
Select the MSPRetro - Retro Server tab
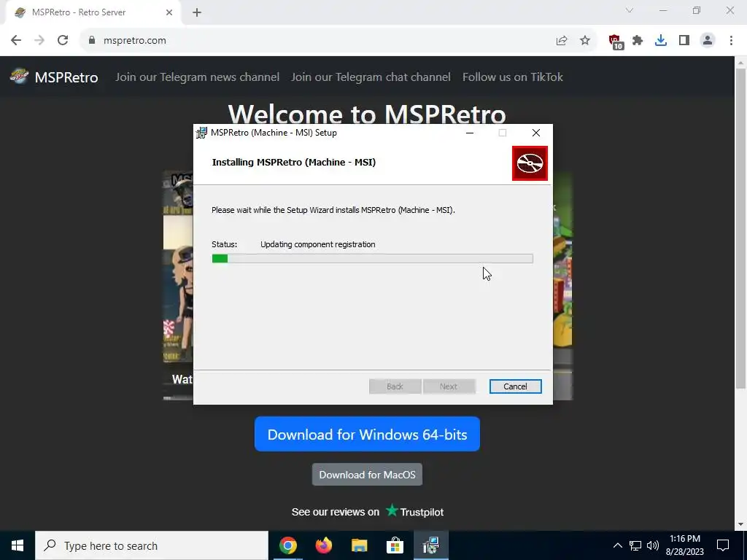tap(94, 13)
